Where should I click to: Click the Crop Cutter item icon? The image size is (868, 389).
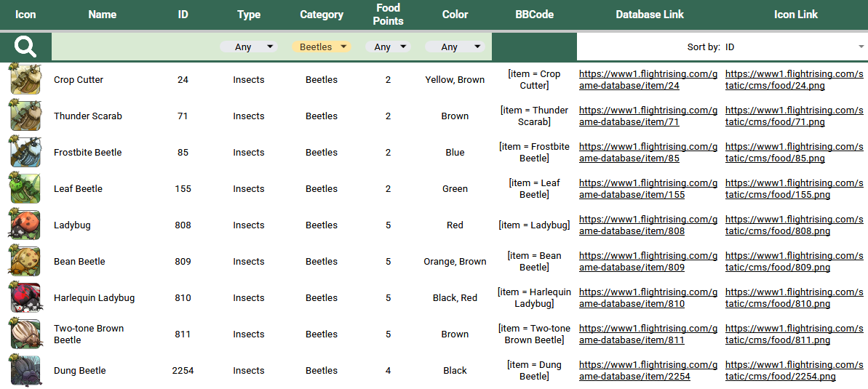click(x=25, y=79)
